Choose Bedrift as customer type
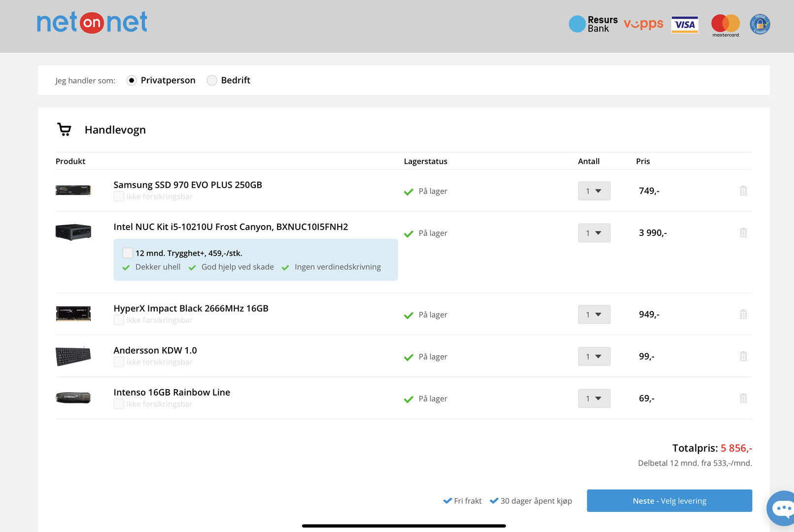Screen dimensions: 794x532 [x=212, y=80]
